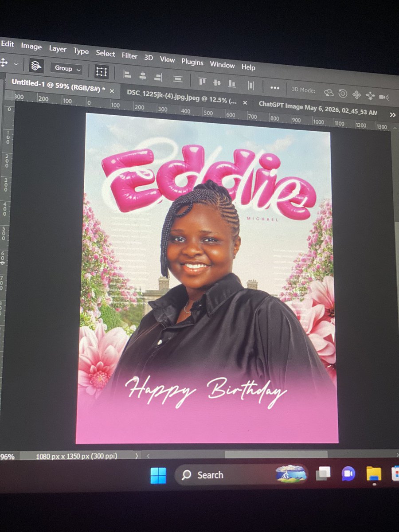The width and height of the screenshot is (399, 532).
Task: Select the 3D Pan camera icon
Action: (356, 95)
